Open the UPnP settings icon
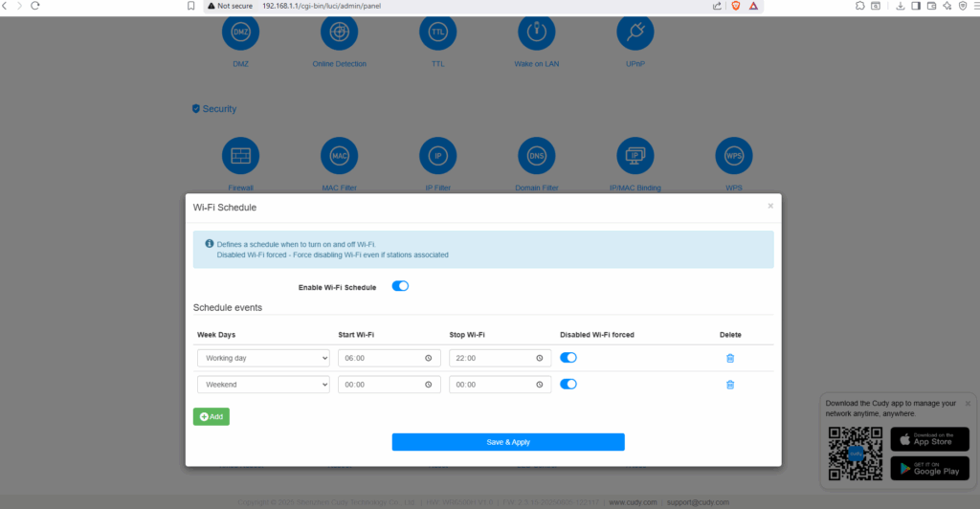The image size is (980, 509). [x=635, y=33]
